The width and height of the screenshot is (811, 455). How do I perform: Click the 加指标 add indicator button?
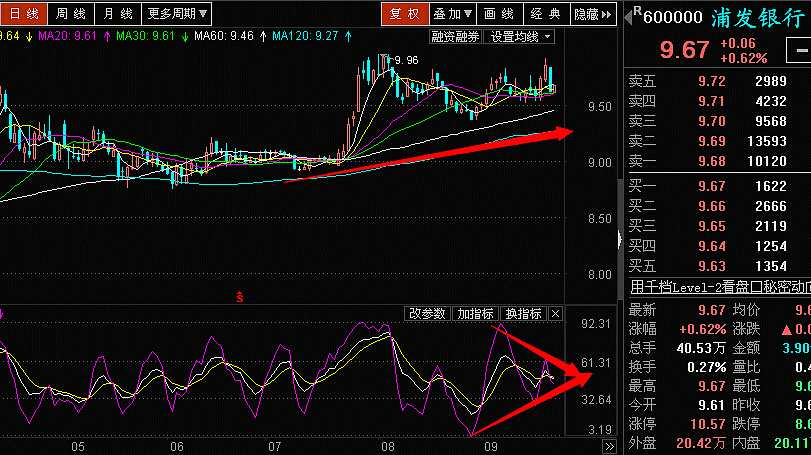[475, 314]
